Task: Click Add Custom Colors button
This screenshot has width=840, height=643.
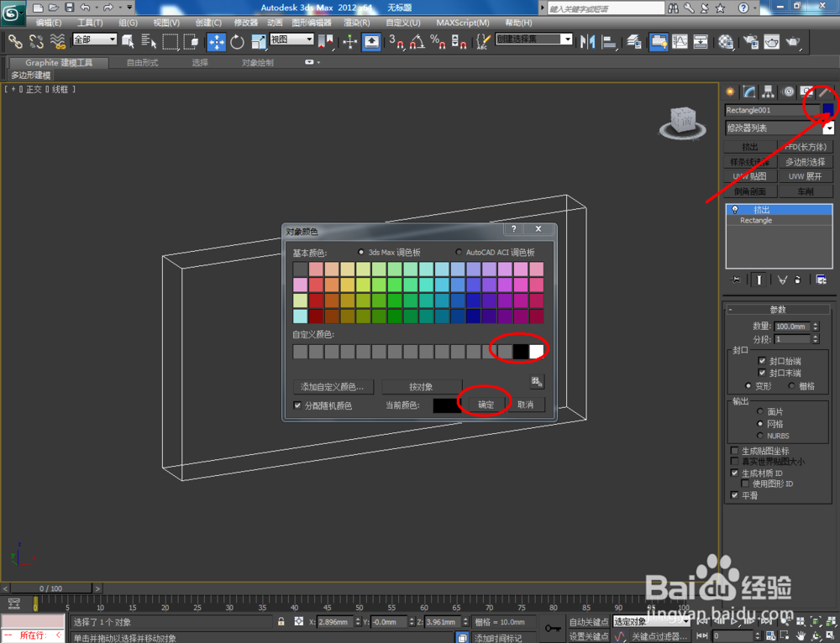Action: (332, 386)
